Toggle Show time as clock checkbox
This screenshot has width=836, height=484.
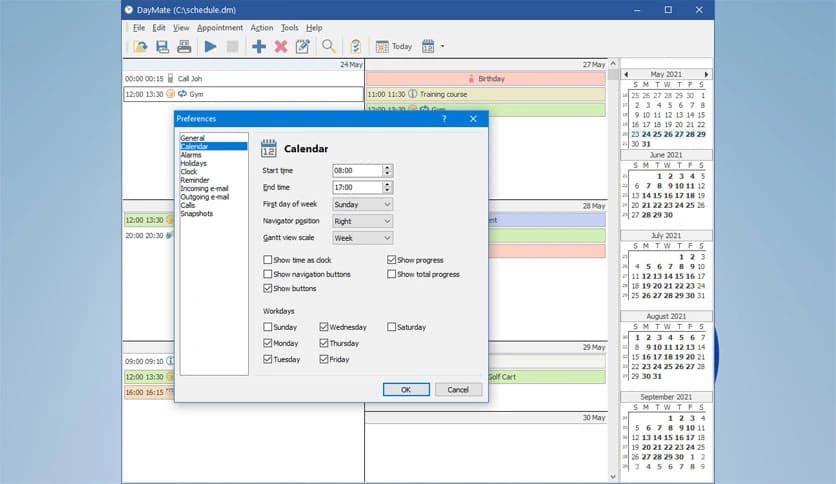click(x=268, y=260)
